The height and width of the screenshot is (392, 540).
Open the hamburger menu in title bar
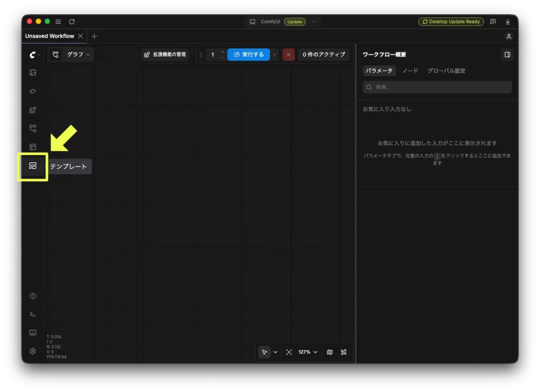coord(58,21)
